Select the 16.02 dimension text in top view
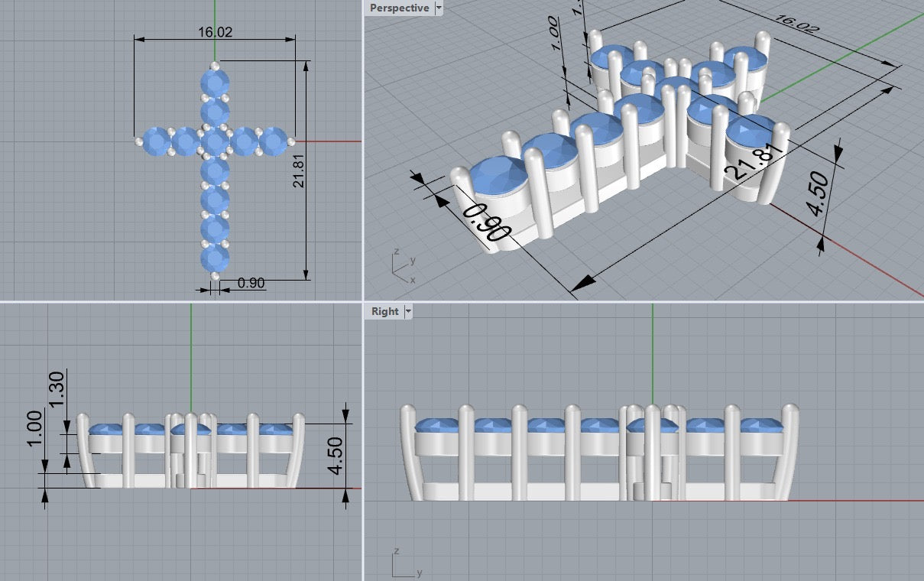This screenshot has width=924, height=581. coord(215,32)
